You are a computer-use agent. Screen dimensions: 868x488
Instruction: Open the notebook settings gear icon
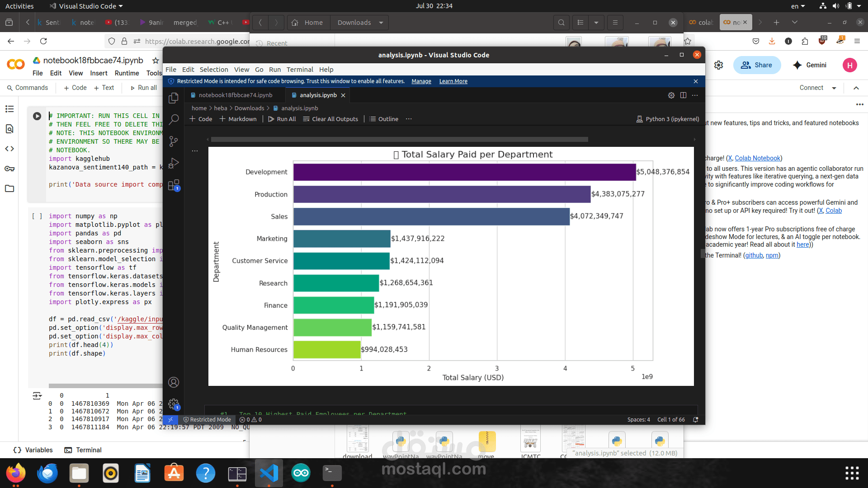[671, 95]
